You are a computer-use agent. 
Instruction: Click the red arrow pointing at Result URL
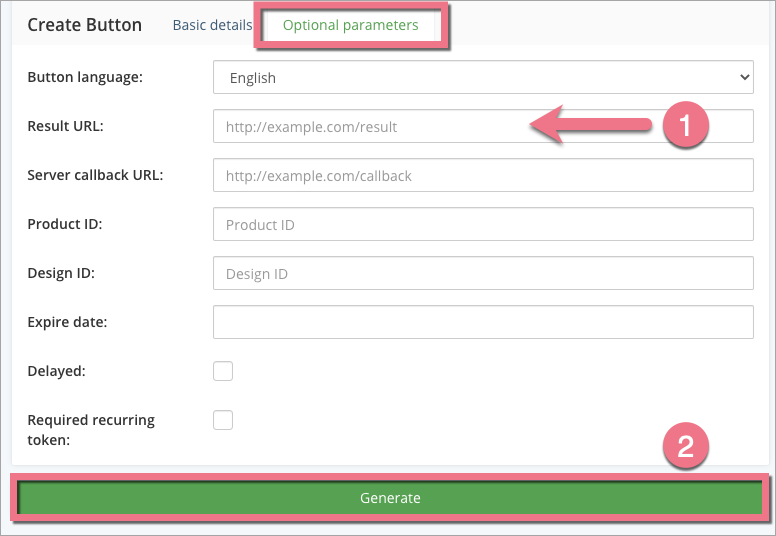(590, 124)
